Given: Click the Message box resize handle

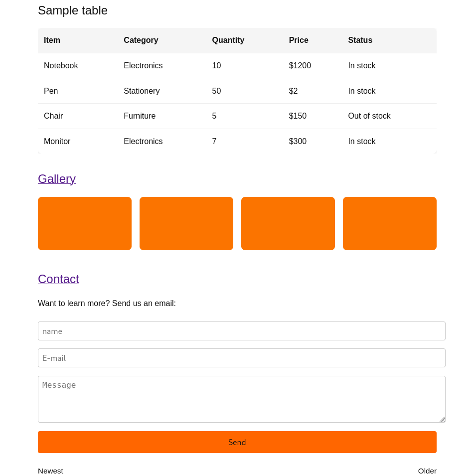Looking at the screenshot, I should tap(442, 419).
